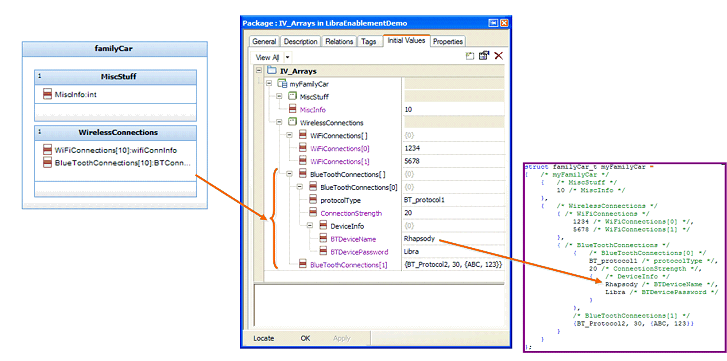Click the myFamilyCar object icon
This screenshot has width=727, height=361.
click(282, 84)
